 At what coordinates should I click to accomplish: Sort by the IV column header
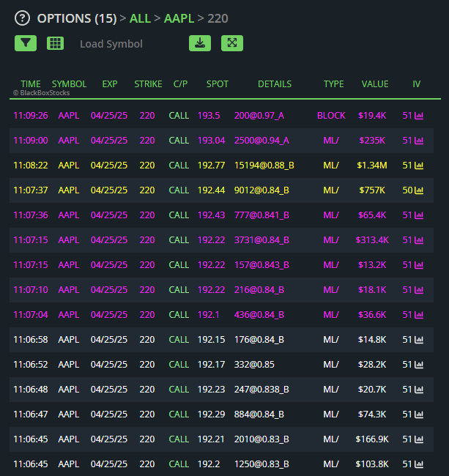coord(417,84)
